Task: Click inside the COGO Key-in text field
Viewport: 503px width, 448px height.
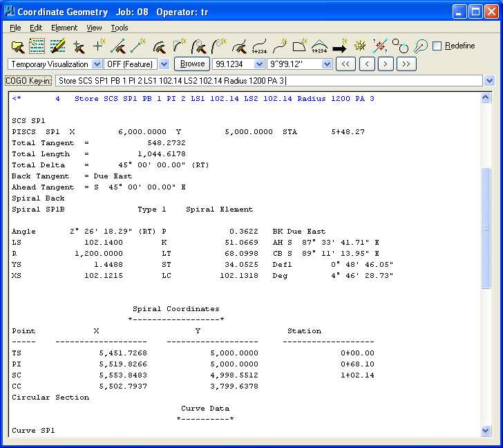Action: 269,81
